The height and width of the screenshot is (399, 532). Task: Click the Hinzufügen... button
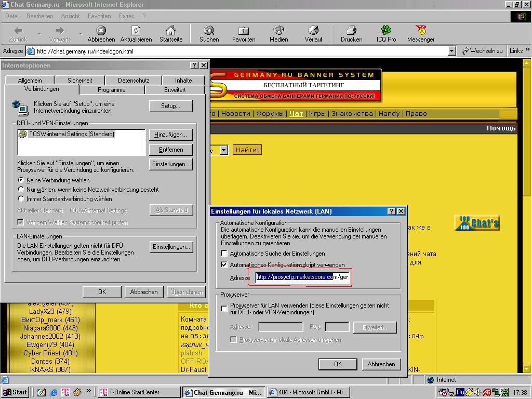(x=170, y=135)
